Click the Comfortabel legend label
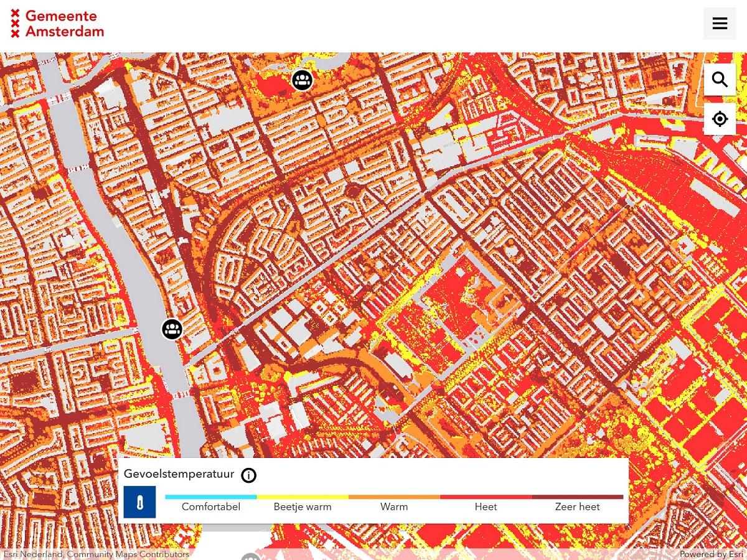Screen dimensions: 747x560 coord(210,507)
